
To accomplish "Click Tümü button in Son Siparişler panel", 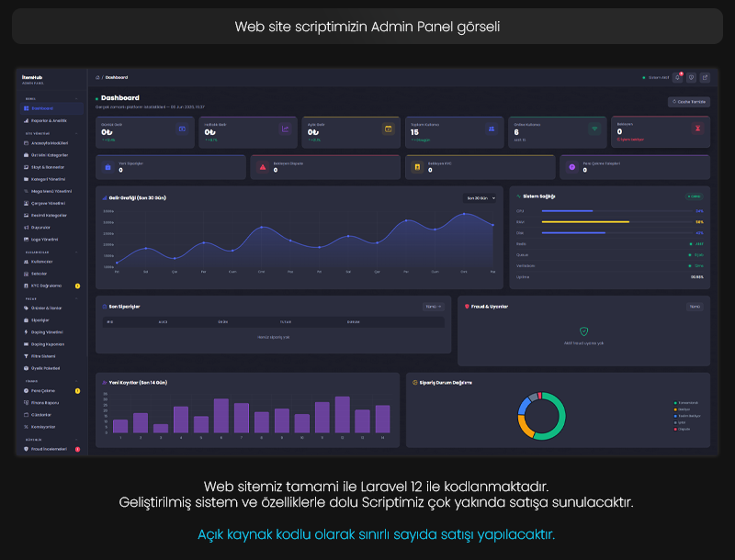I will [x=433, y=307].
